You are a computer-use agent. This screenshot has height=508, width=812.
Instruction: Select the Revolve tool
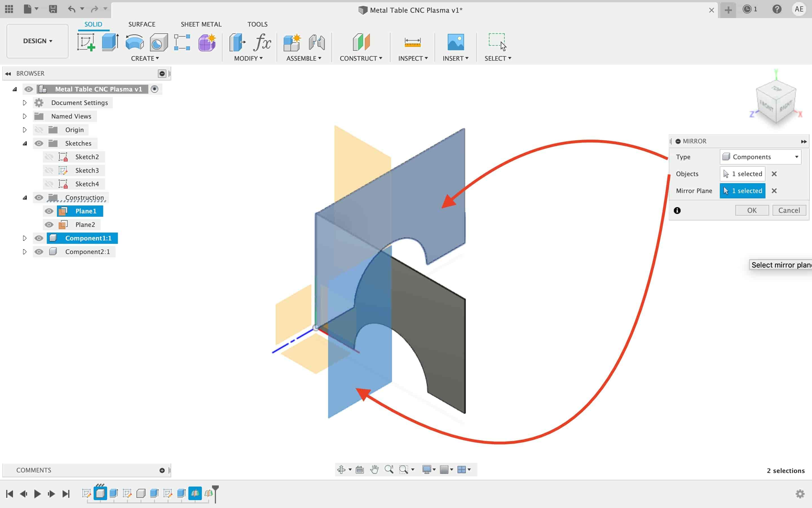(134, 42)
